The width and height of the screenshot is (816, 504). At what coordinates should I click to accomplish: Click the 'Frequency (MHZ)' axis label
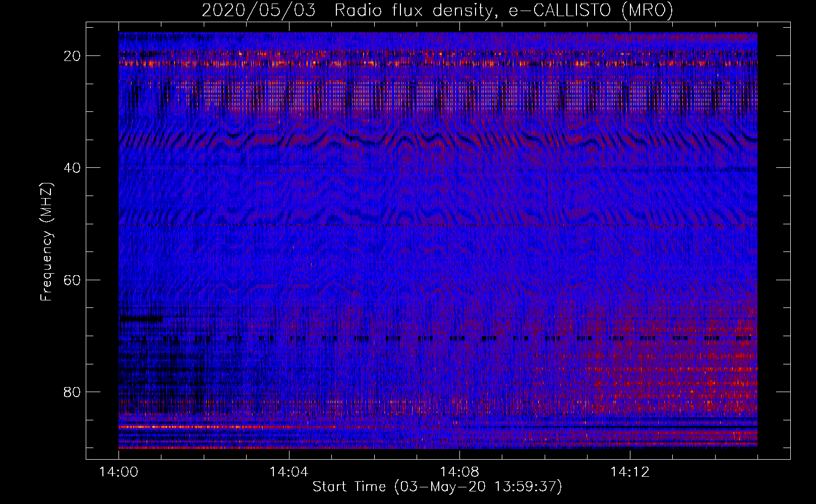click(x=46, y=242)
